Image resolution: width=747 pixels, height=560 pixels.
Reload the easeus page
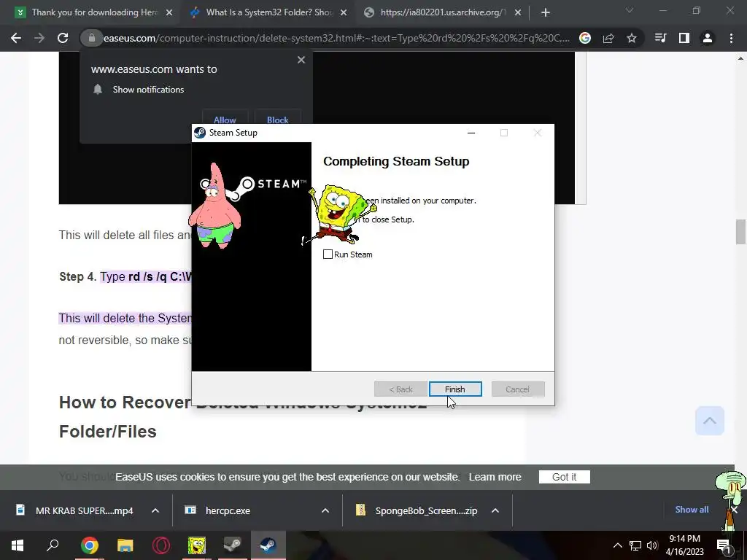(x=63, y=38)
